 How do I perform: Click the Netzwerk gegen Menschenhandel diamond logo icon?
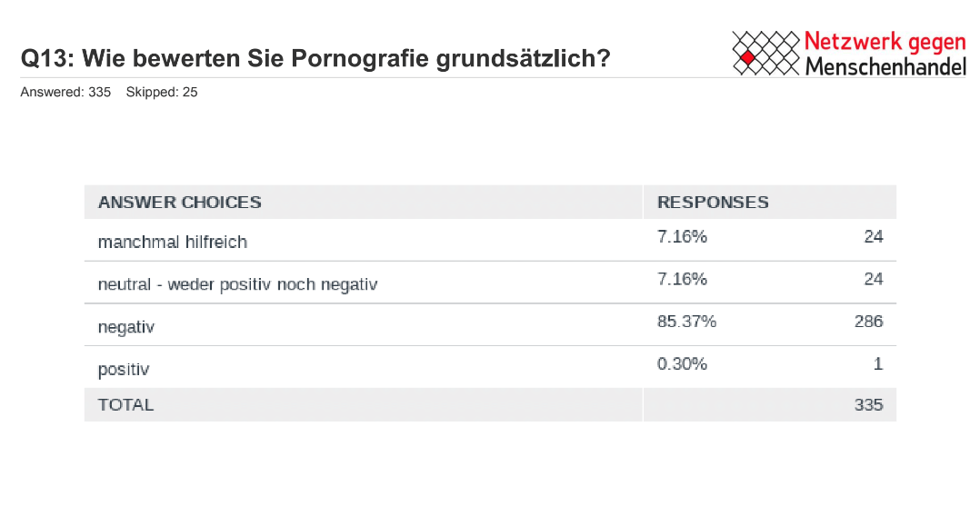click(765, 54)
